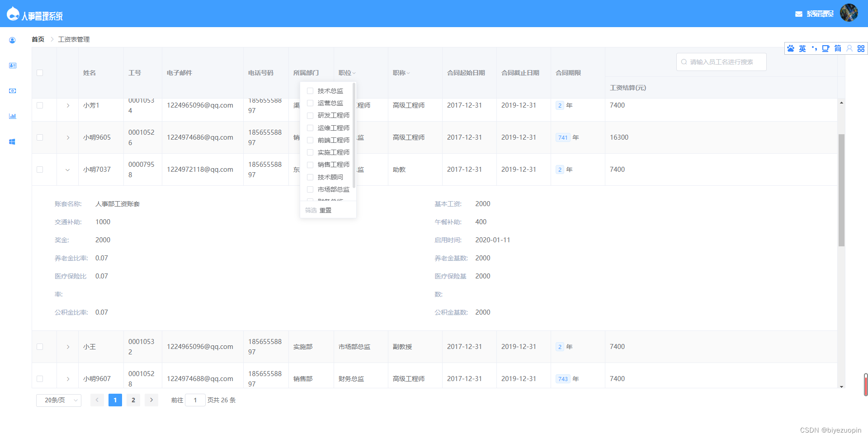Open the bar chart statistics icon
This screenshot has width=868, height=438.
(x=12, y=116)
